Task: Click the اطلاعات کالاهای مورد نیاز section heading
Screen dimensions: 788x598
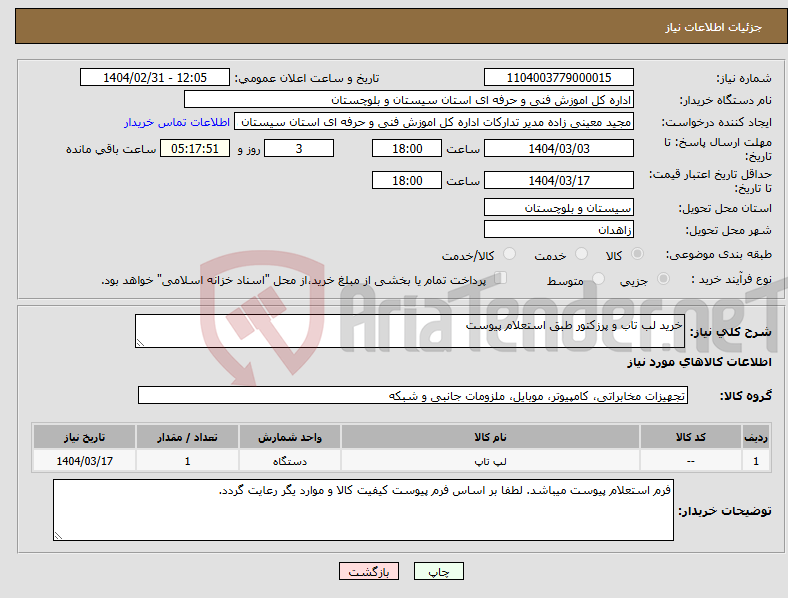Action: 699,362
